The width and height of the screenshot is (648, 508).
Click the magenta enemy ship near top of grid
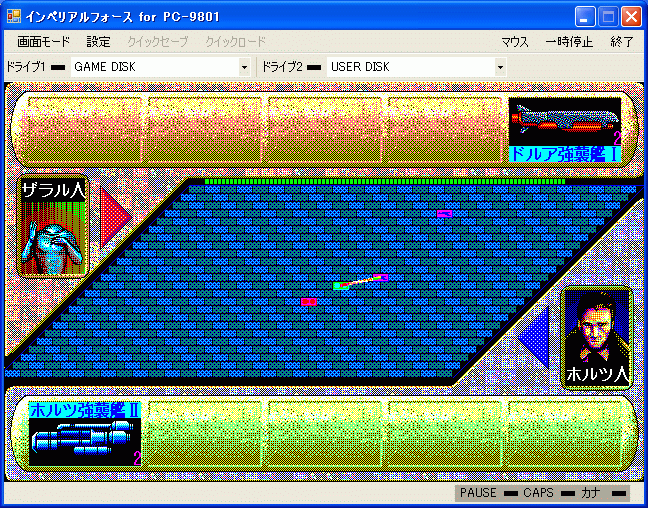click(444, 213)
